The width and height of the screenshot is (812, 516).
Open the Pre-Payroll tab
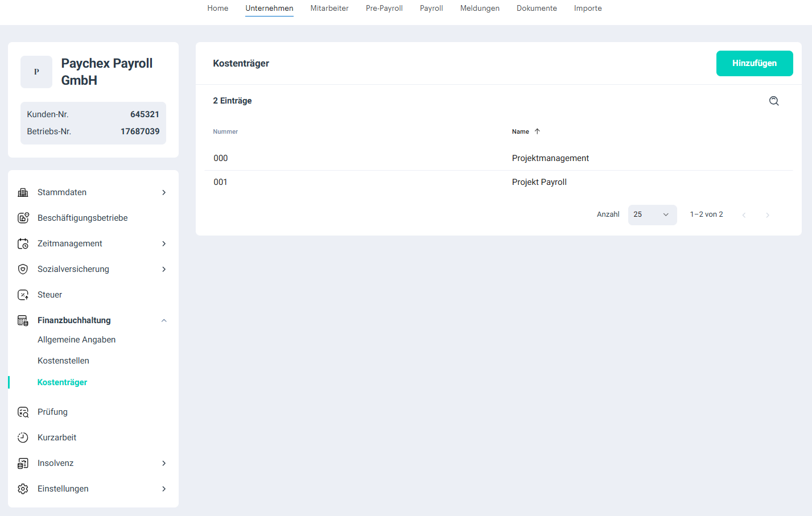coord(384,9)
